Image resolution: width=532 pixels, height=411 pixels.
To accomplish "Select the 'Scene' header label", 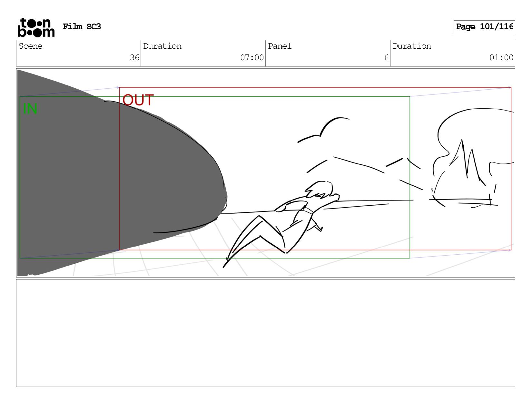I will tap(30, 46).
